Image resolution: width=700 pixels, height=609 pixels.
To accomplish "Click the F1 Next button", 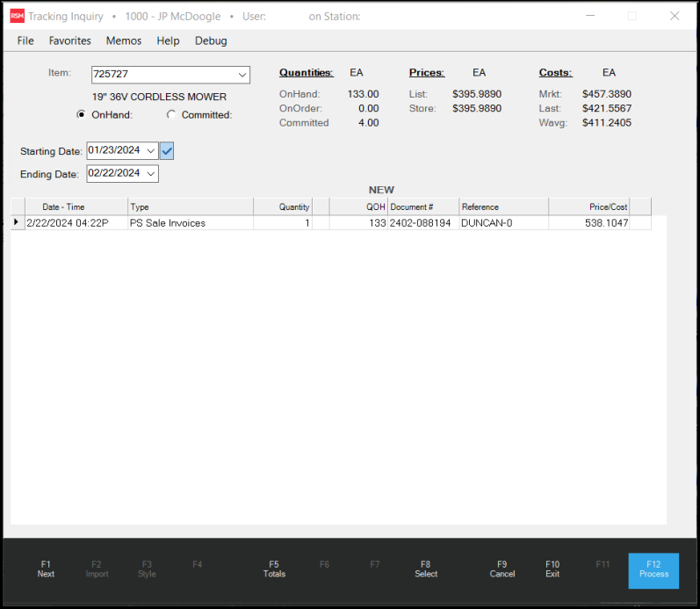I will tap(46, 569).
